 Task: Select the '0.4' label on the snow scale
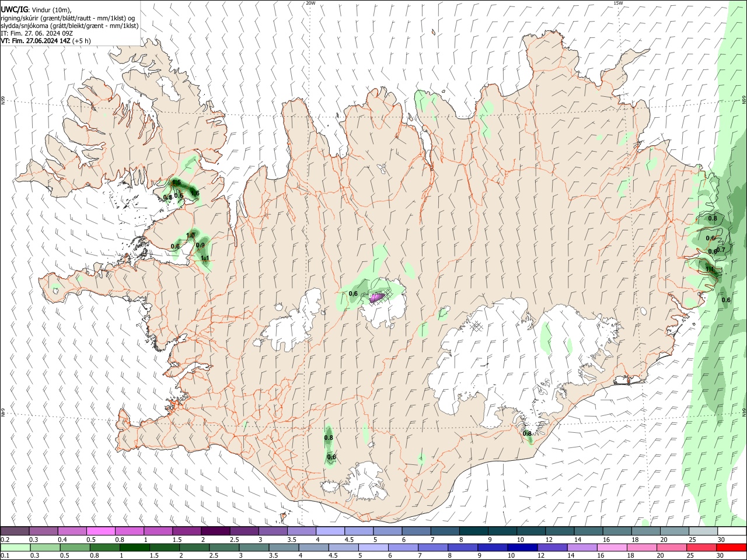coord(62,540)
